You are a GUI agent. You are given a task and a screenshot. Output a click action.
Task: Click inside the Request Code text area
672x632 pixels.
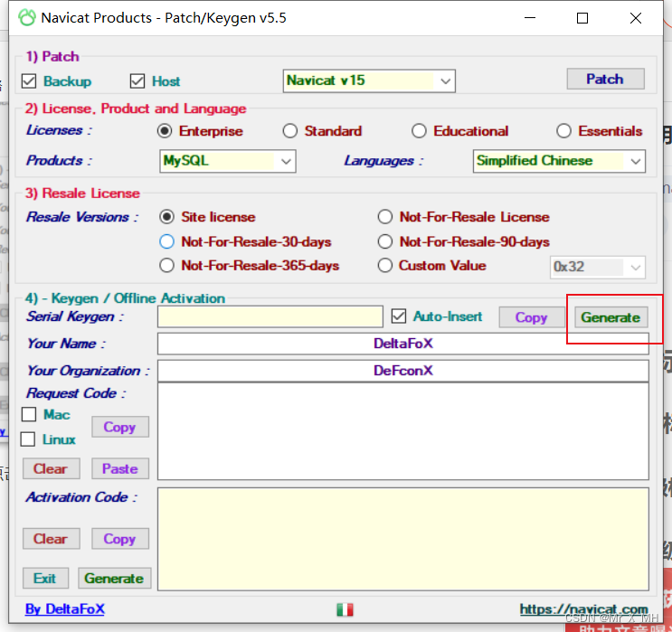coord(402,431)
